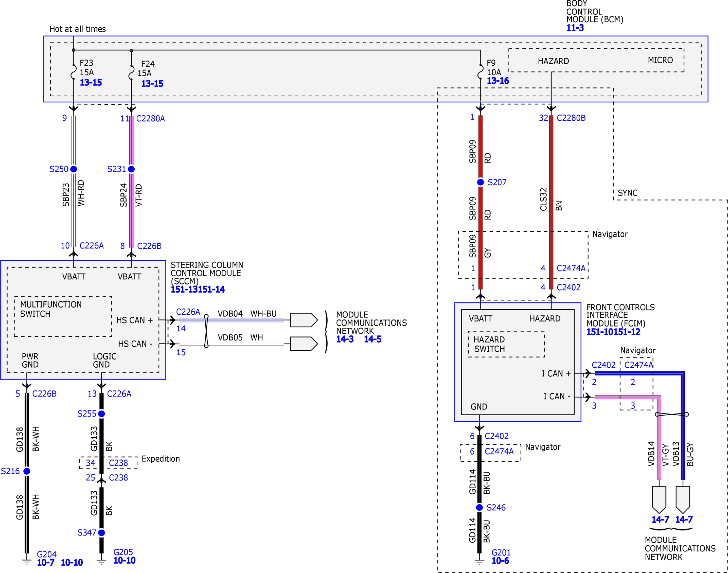Screen dimensions: 728x573
Task: Select splice label S207
Action: point(497,182)
